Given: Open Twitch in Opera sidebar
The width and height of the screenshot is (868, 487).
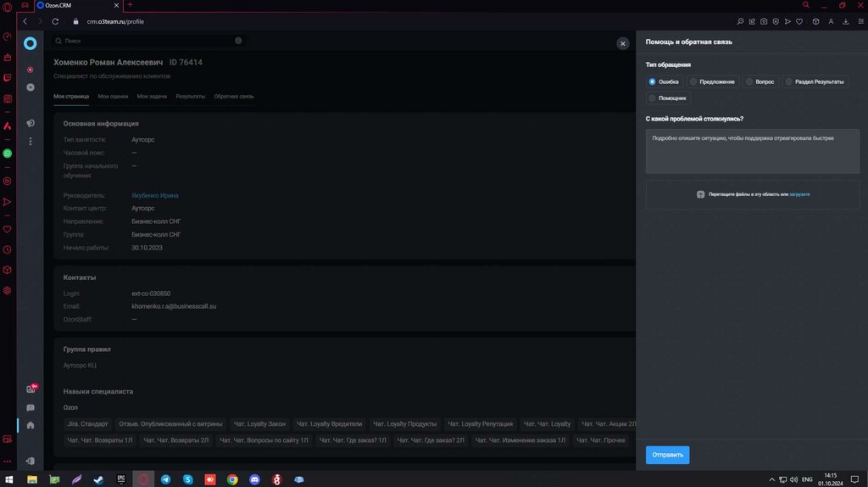Looking at the screenshot, I should pos(7,77).
